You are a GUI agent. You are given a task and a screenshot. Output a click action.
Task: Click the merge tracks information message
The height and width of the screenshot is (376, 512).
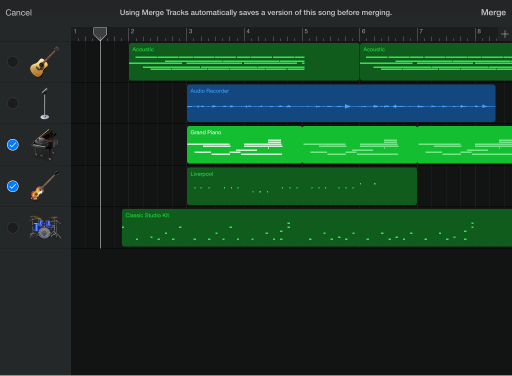tap(256, 13)
